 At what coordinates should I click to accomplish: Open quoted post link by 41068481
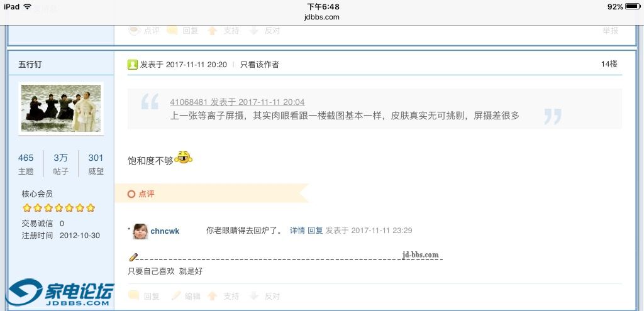(x=237, y=102)
